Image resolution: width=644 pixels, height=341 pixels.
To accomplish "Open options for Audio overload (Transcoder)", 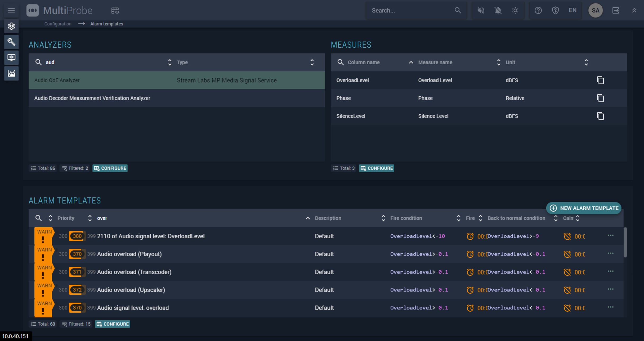I will 610,271.
